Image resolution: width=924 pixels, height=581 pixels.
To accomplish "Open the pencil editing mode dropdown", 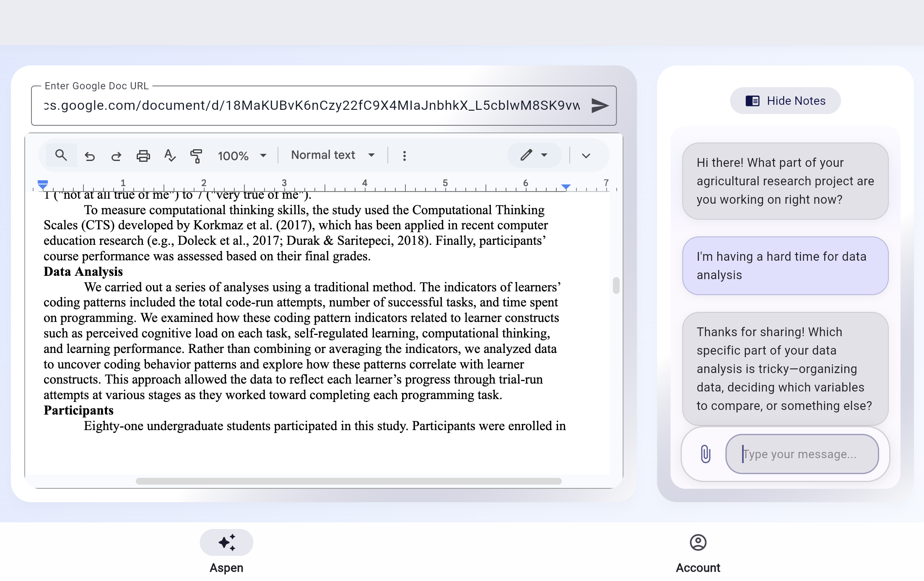I will click(x=534, y=155).
